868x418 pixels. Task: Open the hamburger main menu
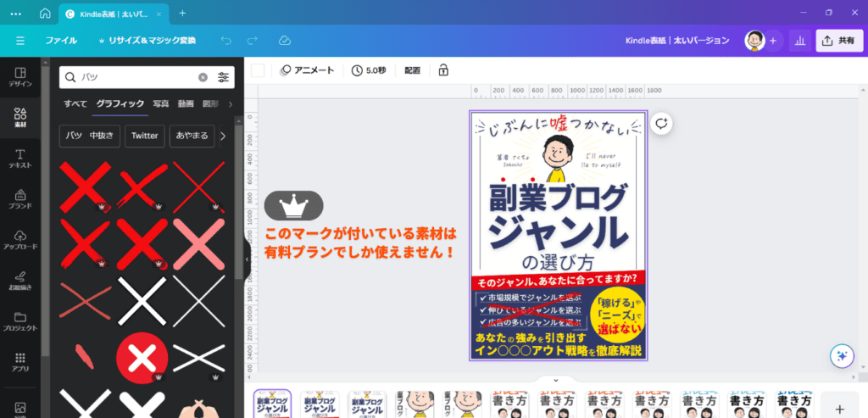click(20, 41)
